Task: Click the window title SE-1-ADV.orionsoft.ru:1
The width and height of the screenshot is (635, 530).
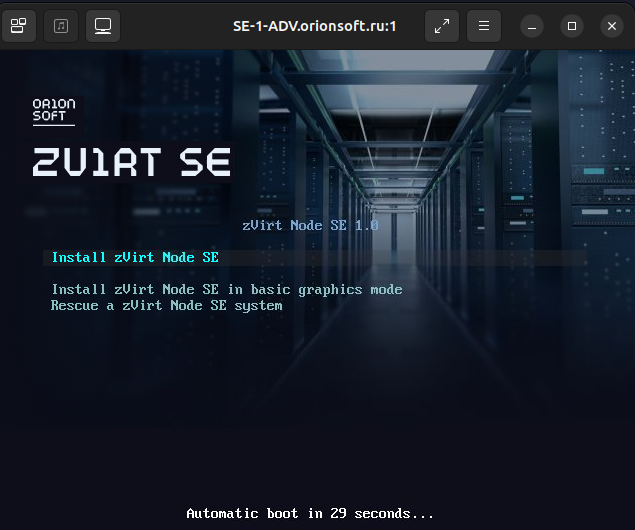Action: (x=315, y=26)
